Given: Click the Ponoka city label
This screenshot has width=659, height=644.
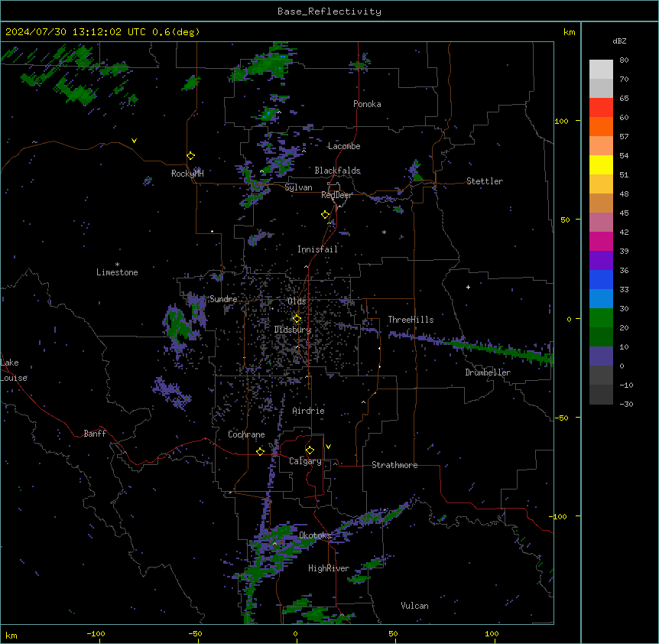Looking at the screenshot, I should pyautogui.click(x=367, y=104).
